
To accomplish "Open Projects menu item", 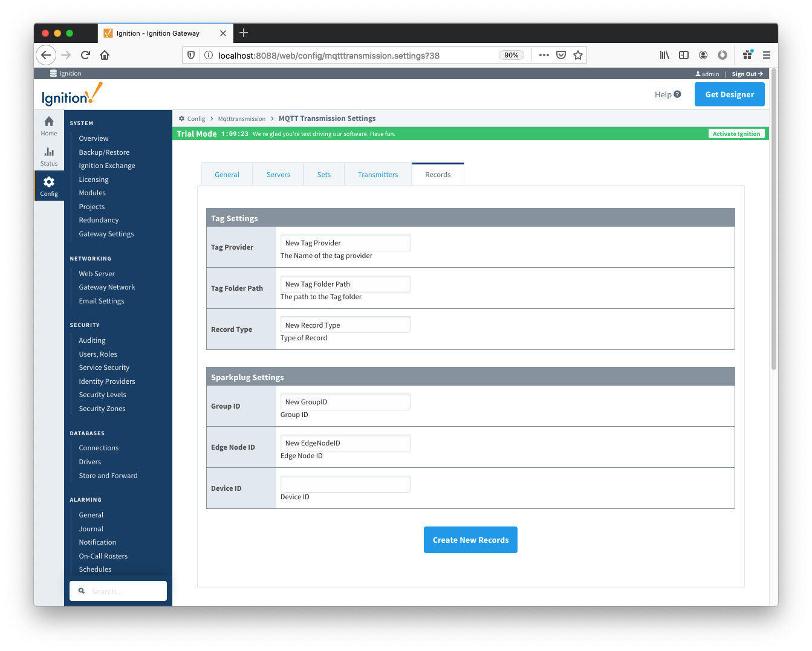I will [91, 207].
